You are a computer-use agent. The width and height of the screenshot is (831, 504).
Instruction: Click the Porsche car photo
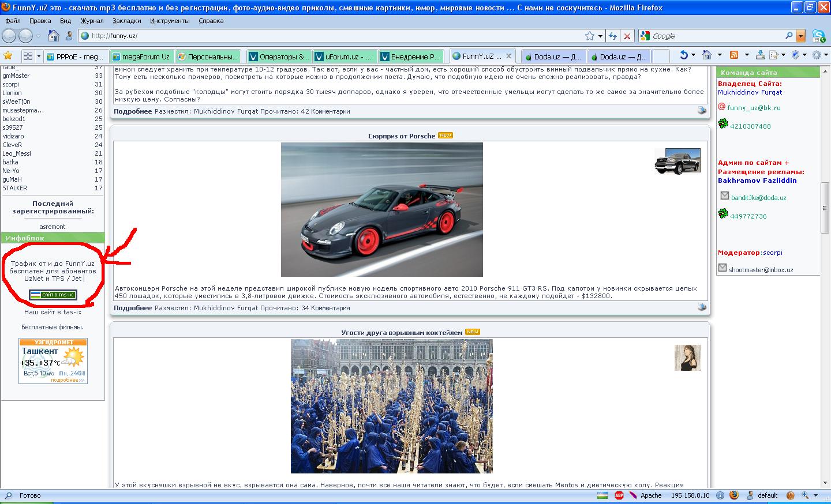[x=382, y=210]
